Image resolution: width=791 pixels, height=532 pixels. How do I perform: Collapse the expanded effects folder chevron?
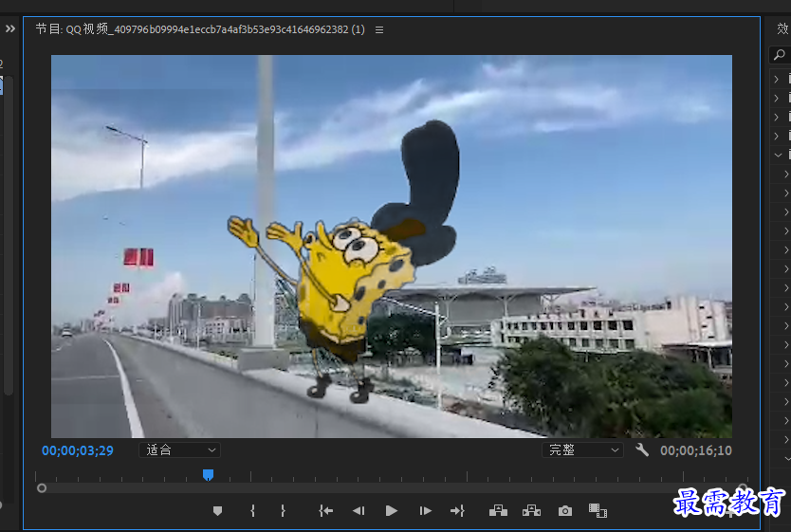(x=778, y=155)
